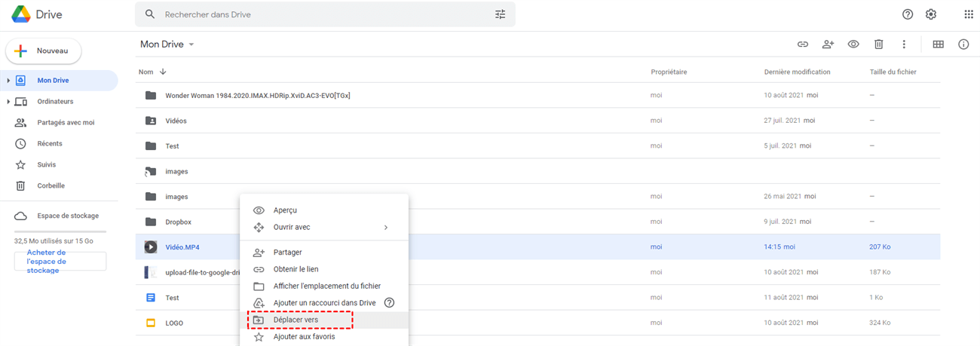Viewport: 980px width, 346px height.
Task: Click the get link toolbar icon
Action: pyautogui.click(x=803, y=44)
